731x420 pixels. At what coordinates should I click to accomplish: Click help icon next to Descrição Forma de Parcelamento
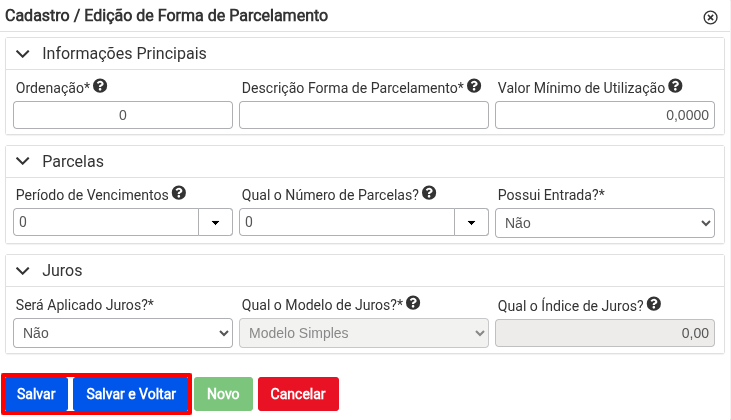tap(474, 86)
